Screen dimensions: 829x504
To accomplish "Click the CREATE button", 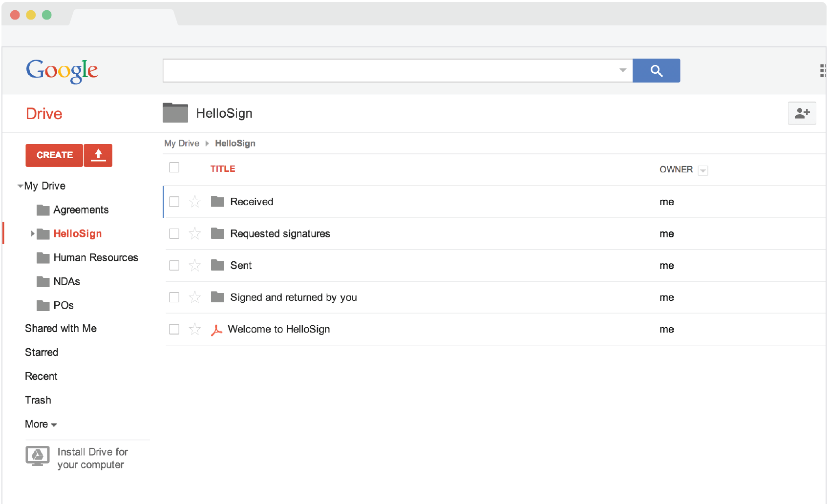I will pyautogui.click(x=54, y=155).
